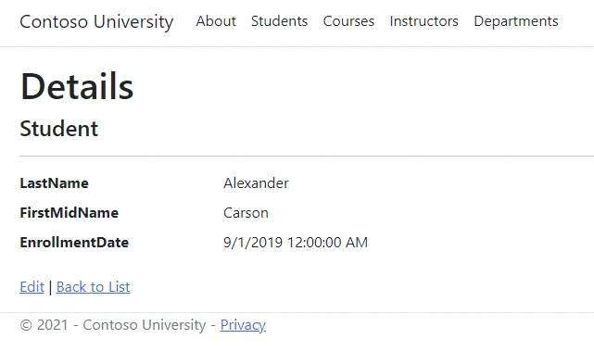The width and height of the screenshot is (594, 364).
Task: Click the pipe separator beside Edit
Action: coord(50,287)
